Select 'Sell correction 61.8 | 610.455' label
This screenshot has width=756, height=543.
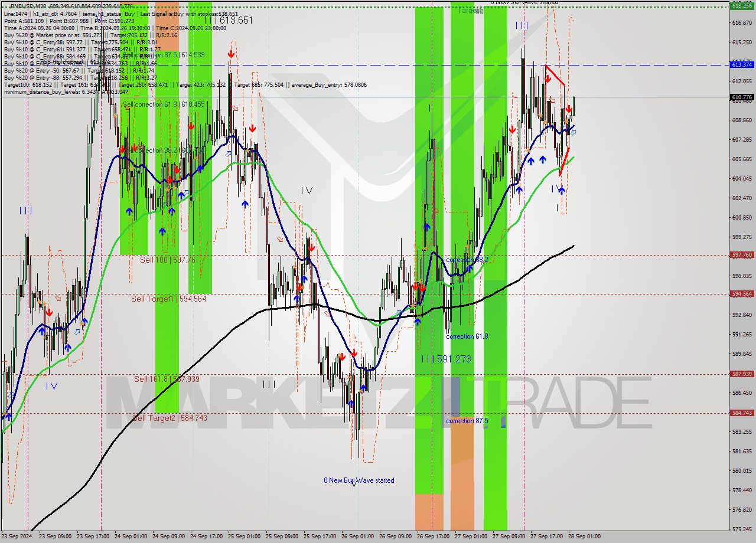click(x=164, y=104)
